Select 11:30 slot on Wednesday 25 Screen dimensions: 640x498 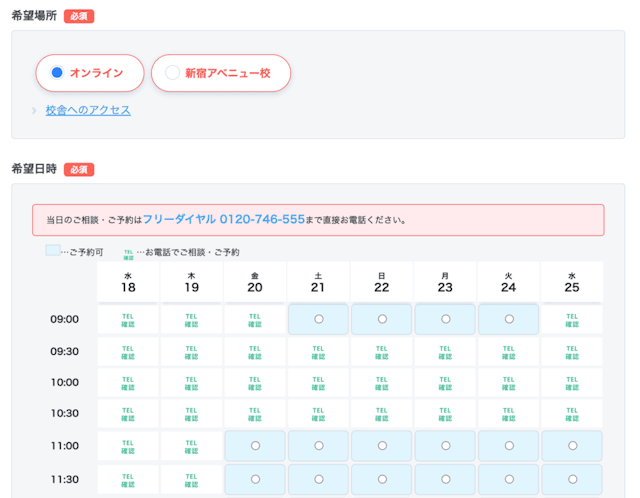pyautogui.click(x=572, y=479)
